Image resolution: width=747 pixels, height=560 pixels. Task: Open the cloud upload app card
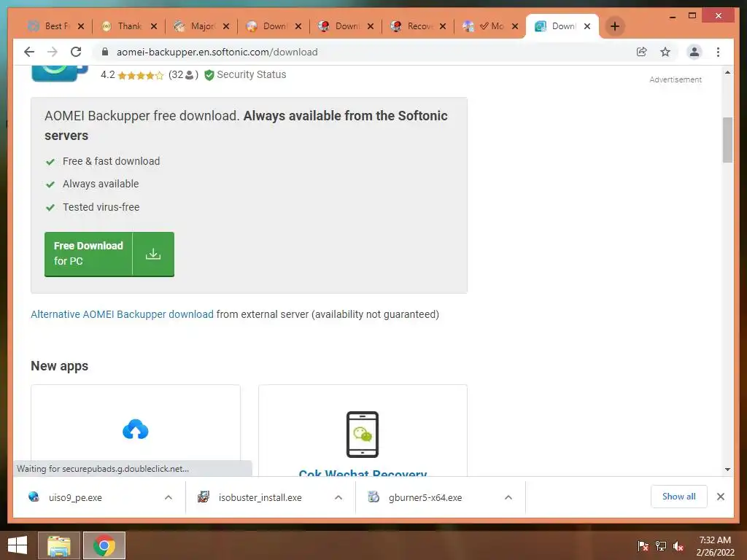[135, 430]
